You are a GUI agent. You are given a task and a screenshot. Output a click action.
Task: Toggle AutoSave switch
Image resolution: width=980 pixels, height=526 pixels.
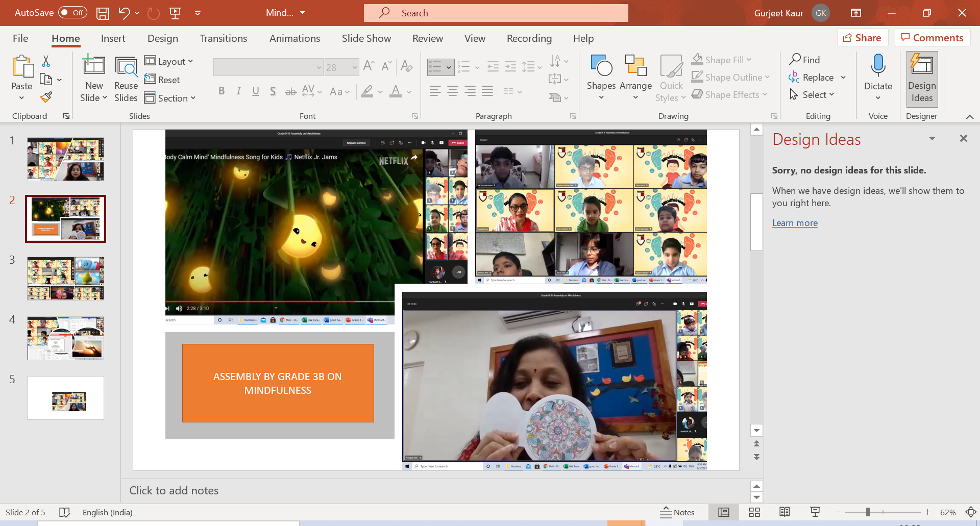click(72, 13)
